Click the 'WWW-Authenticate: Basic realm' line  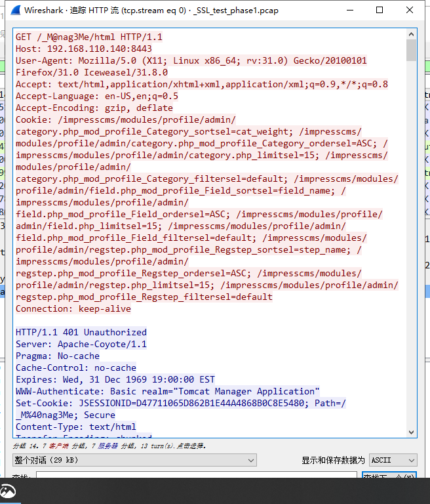168,392
